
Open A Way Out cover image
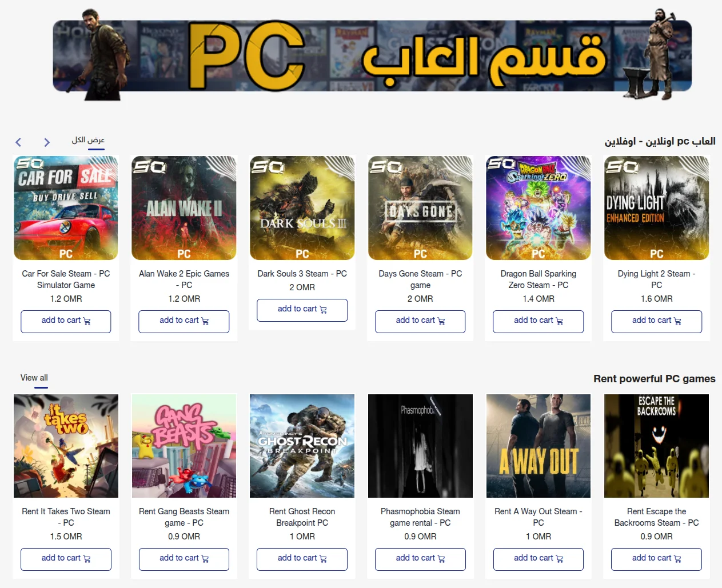[x=538, y=446]
